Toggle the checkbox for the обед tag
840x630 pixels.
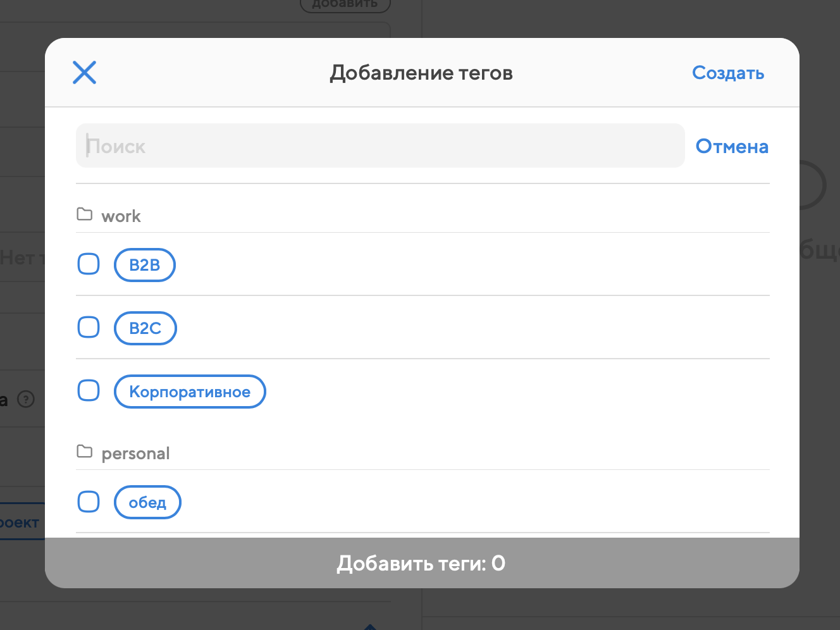[x=89, y=502]
